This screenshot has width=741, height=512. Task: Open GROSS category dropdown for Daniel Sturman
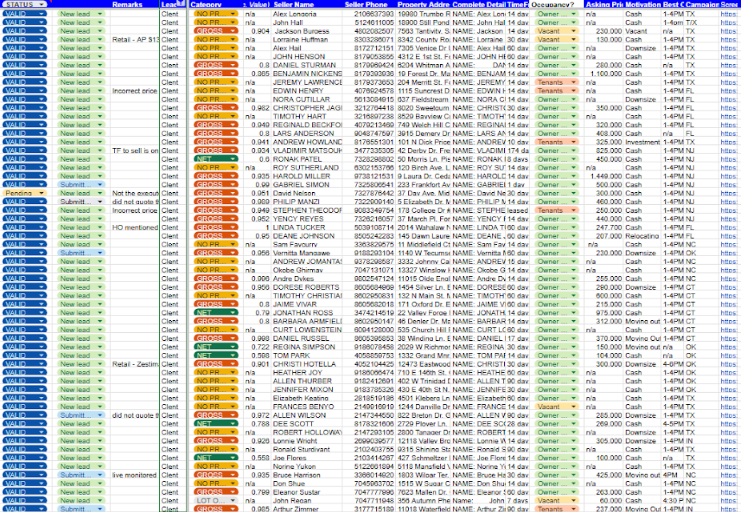[x=232, y=64]
